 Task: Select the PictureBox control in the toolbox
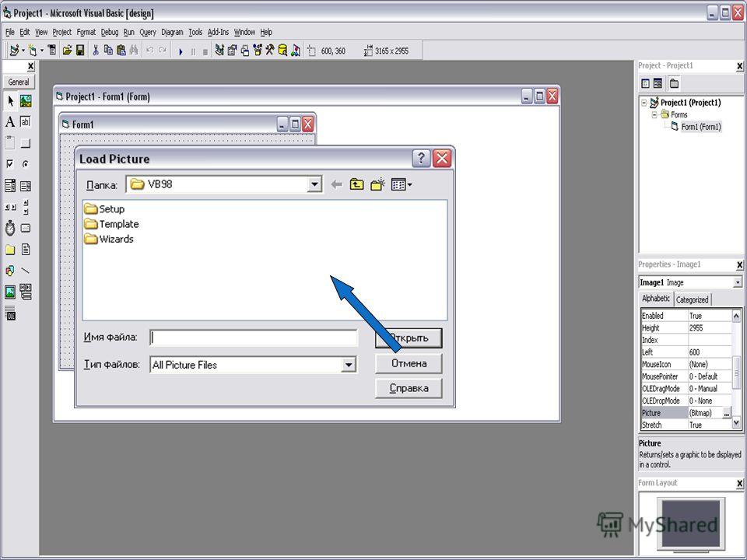coord(26,100)
